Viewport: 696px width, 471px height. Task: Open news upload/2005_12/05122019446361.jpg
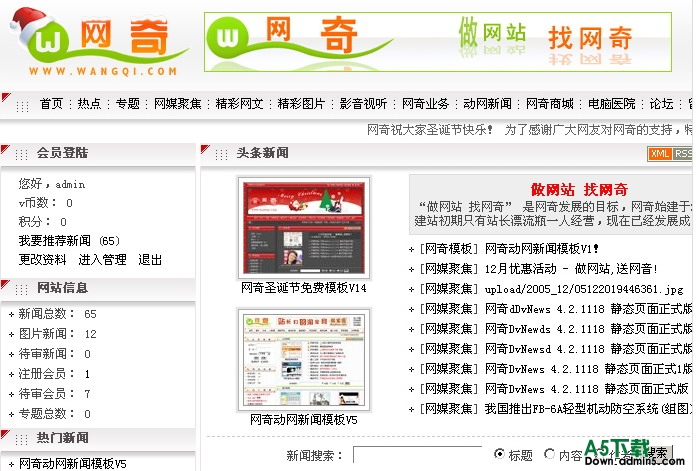tap(584, 289)
